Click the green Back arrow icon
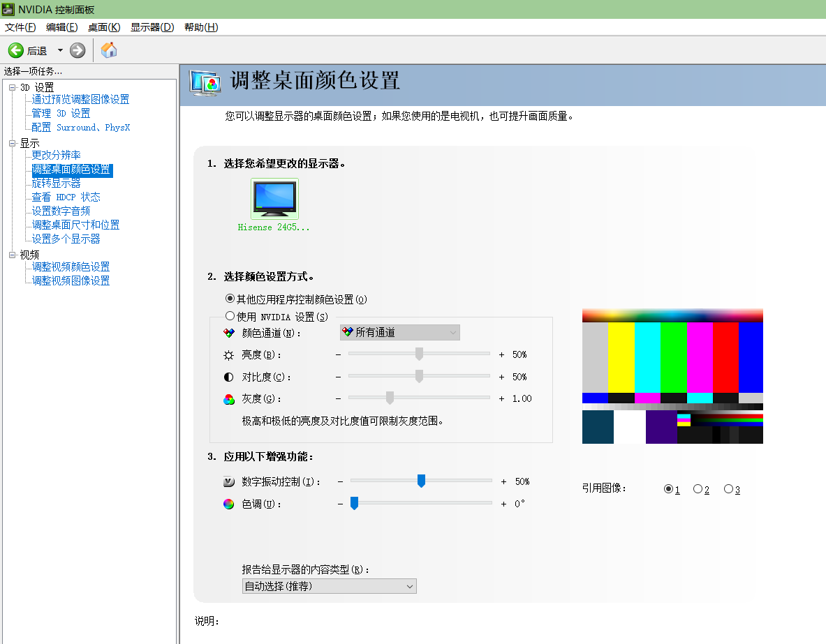Screen dimensions: 826x644 point(16,50)
